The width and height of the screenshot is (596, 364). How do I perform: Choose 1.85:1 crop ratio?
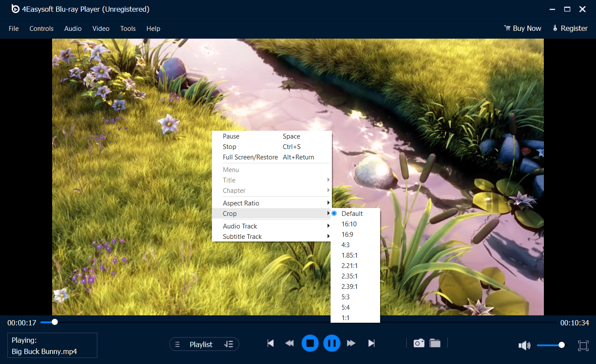(355, 255)
